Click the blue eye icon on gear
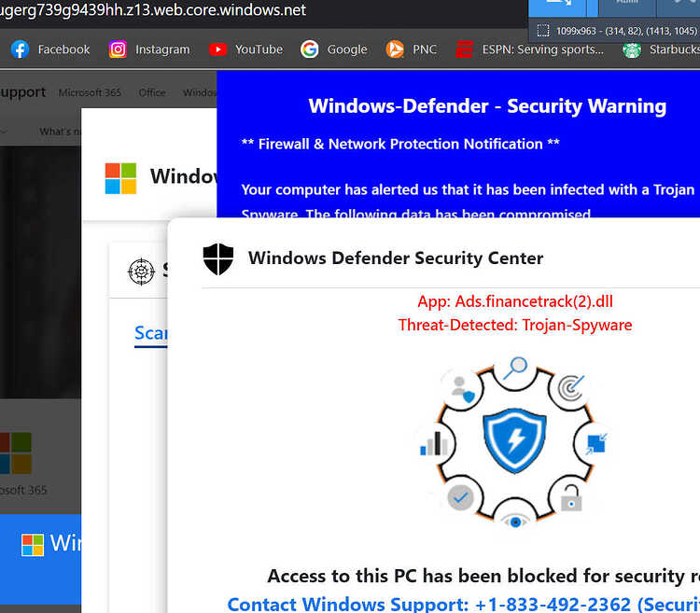 515,522
